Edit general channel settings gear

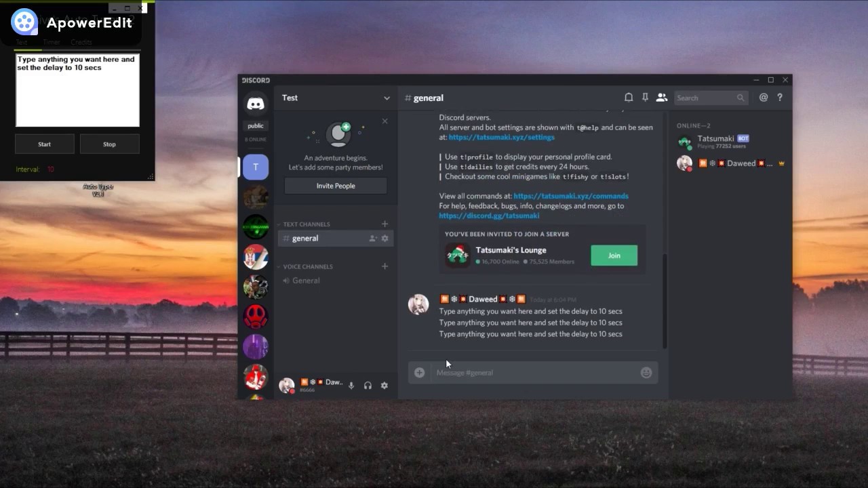point(385,239)
